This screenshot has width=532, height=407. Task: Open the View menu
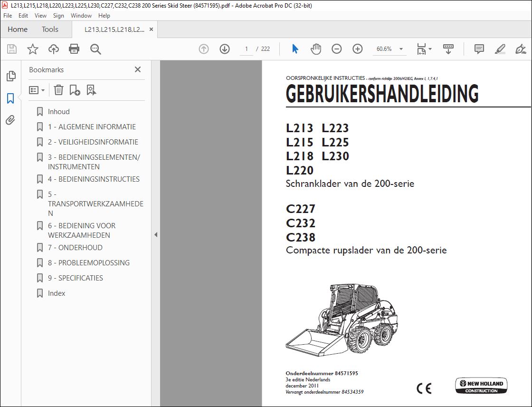click(x=40, y=16)
